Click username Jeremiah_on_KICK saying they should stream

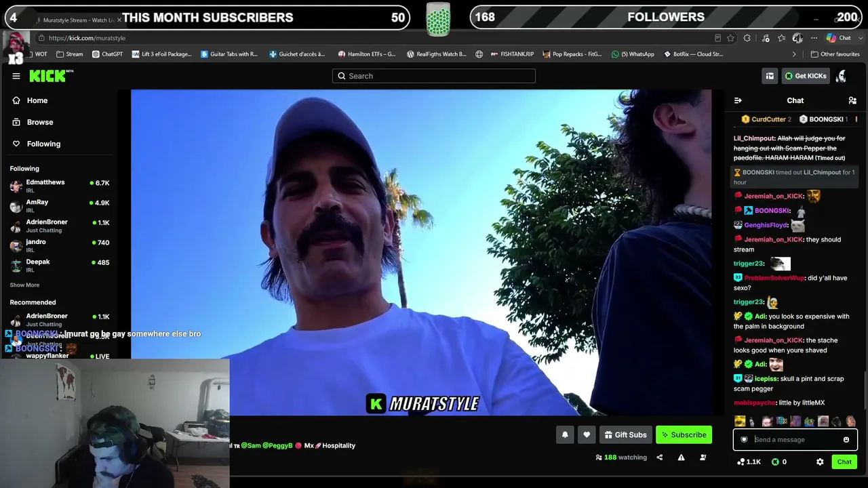[774, 239]
